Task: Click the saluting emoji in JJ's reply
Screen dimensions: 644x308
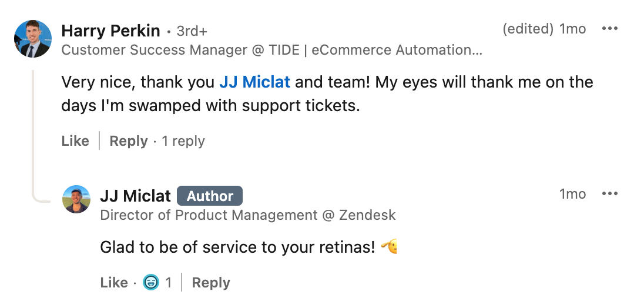Action: [389, 247]
